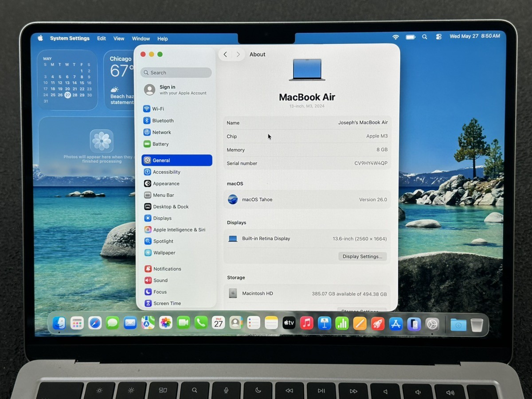Launch iPhone Mirroring from the Dock
This screenshot has width=532, height=399.
pyautogui.click(x=414, y=324)
